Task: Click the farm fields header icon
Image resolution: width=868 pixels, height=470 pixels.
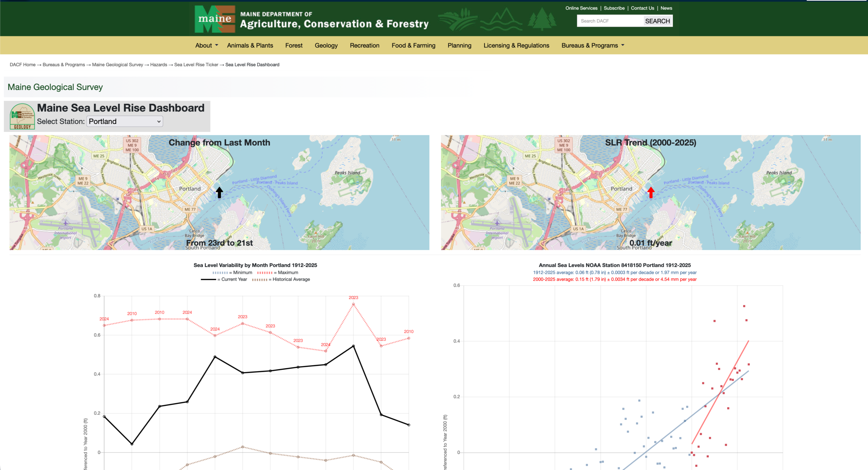Action: point(458,19)
